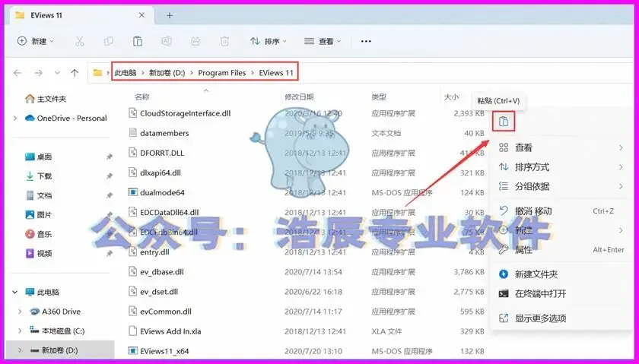Go forward with the right arrow

(x=38, y=73)
